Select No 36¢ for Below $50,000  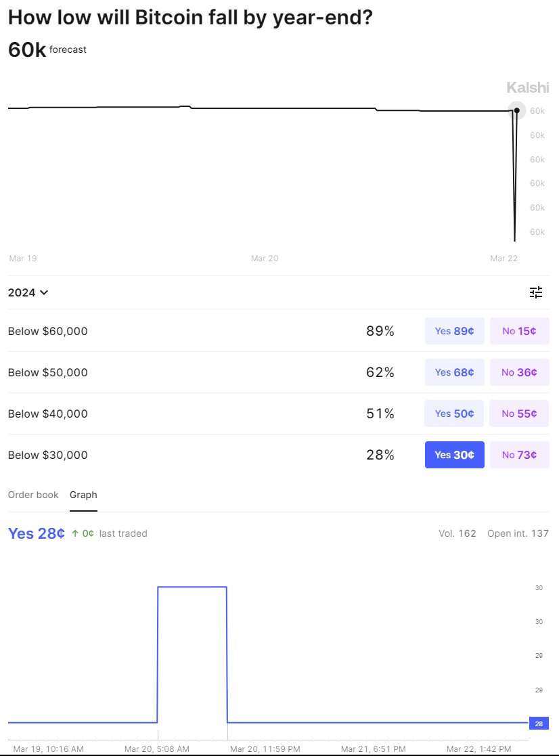tap(519, 372)
